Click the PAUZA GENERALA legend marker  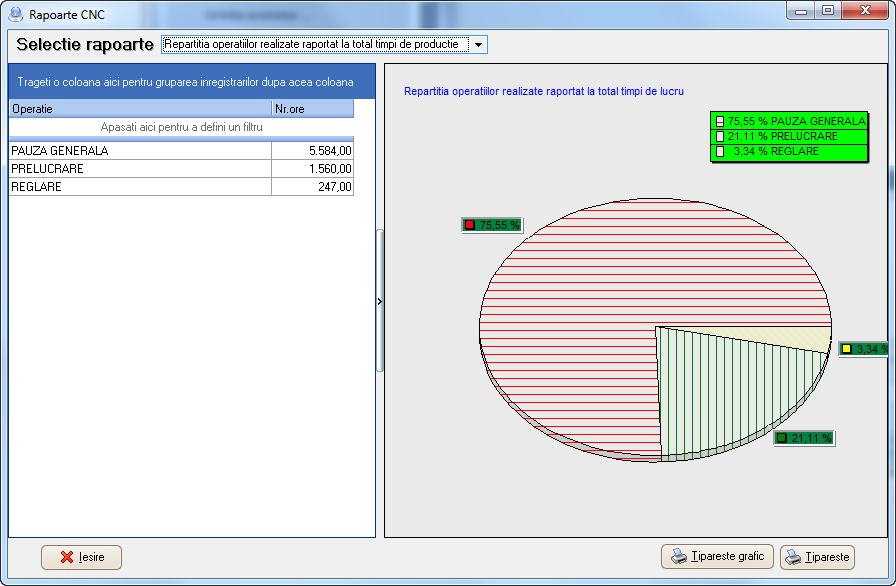point(719,121)
